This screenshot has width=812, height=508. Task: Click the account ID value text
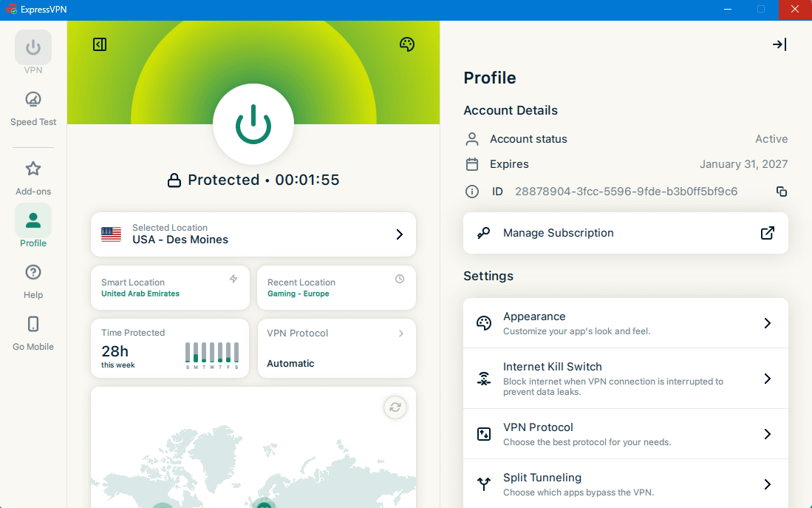626,192
